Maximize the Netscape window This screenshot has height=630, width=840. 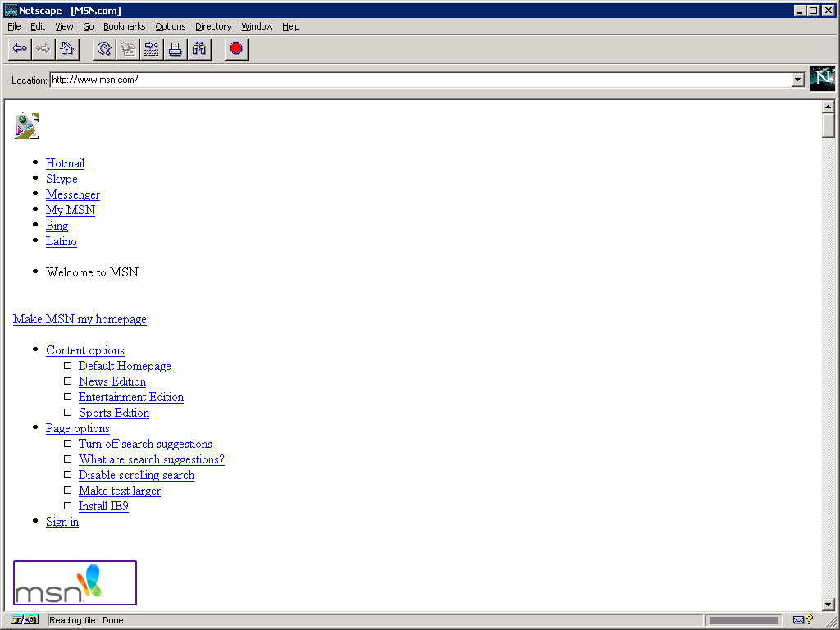pyautogui.click(x=813, y=10)
